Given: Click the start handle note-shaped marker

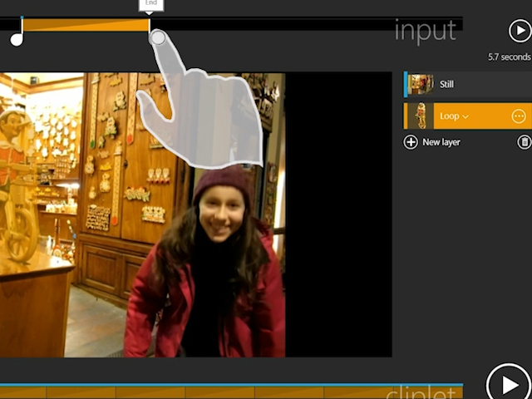Looking at the screenshot, I should 17,35.
